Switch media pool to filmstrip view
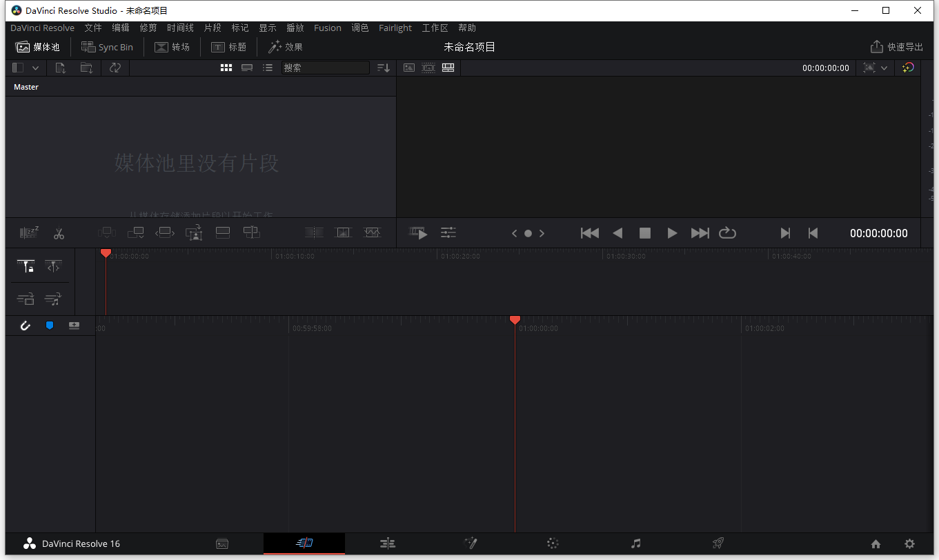 247,68
